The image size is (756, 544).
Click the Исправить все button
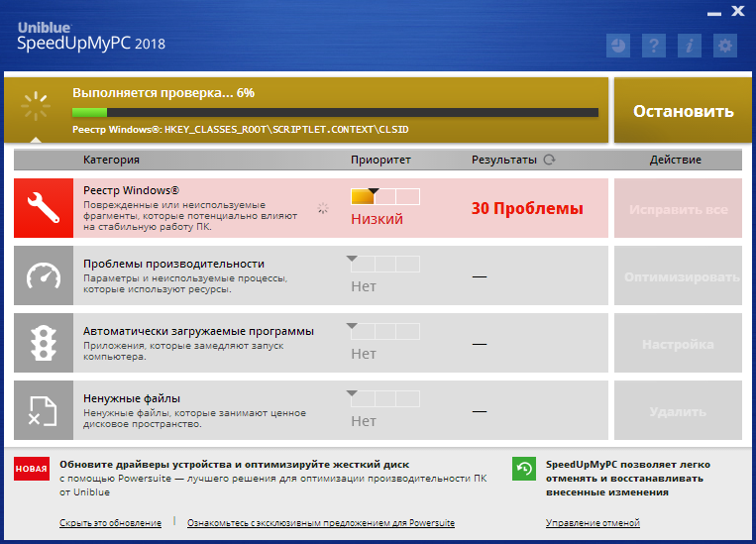pyautogui.click(x=678, y=208)
